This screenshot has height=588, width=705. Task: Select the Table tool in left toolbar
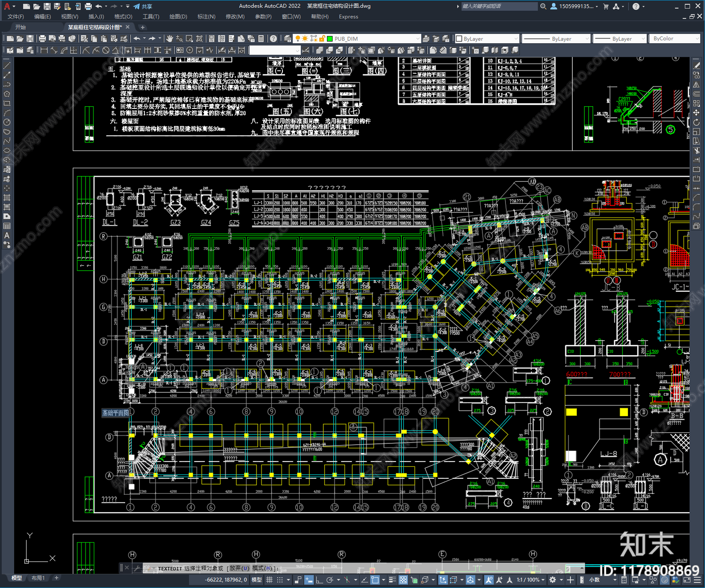(x=7, y=226)
